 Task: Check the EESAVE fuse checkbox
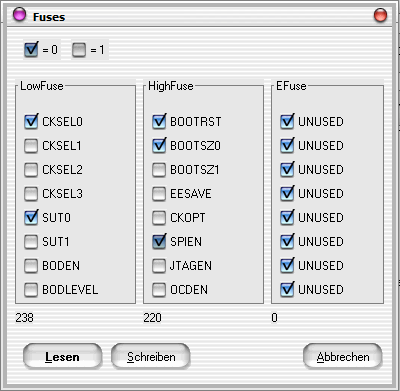(159, 194)
